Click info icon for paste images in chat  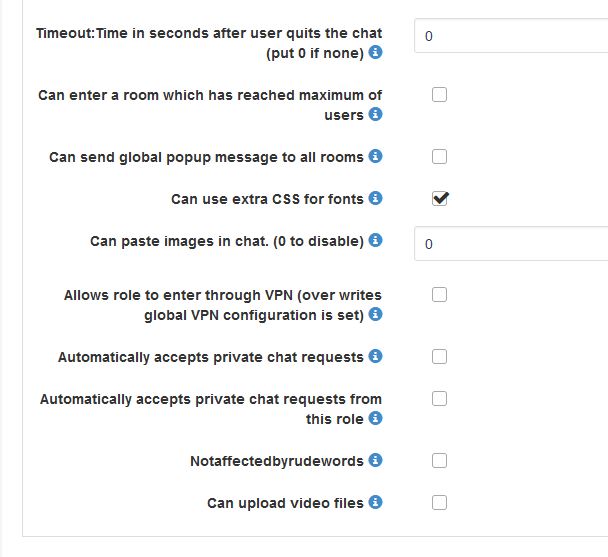(x=375, y=241)
